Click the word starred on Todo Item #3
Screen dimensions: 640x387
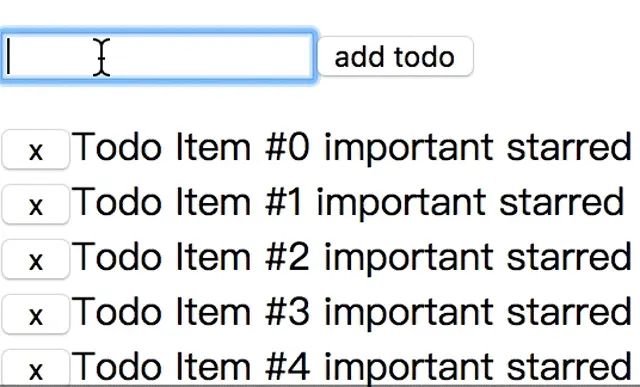[569, 311]
